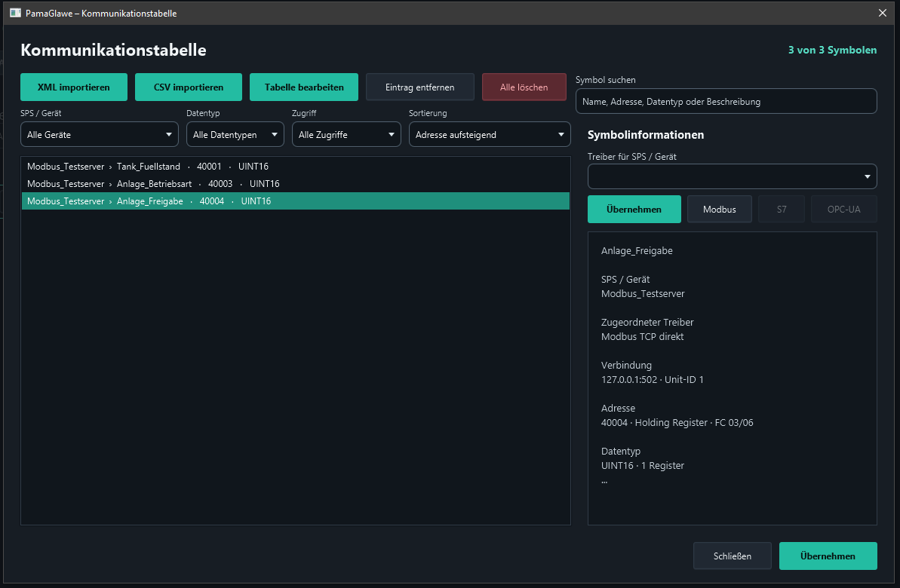The width and height of the screenshot is (900, 588).
Task: Click Übernehmen next to the Modbus button
Action: (x=634, y=210)
